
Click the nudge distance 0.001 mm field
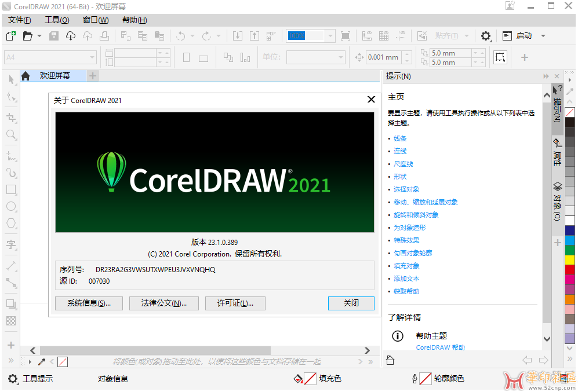click(384, 57)
